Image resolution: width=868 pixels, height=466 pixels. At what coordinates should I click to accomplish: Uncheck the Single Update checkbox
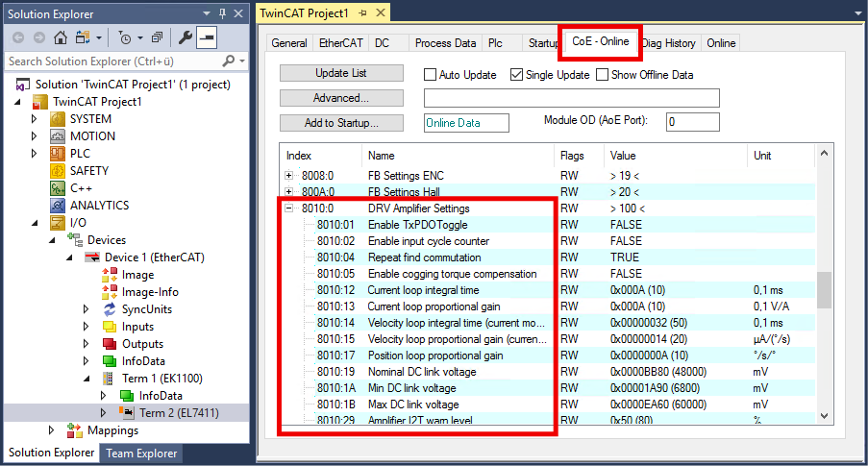tap(516, 74)
